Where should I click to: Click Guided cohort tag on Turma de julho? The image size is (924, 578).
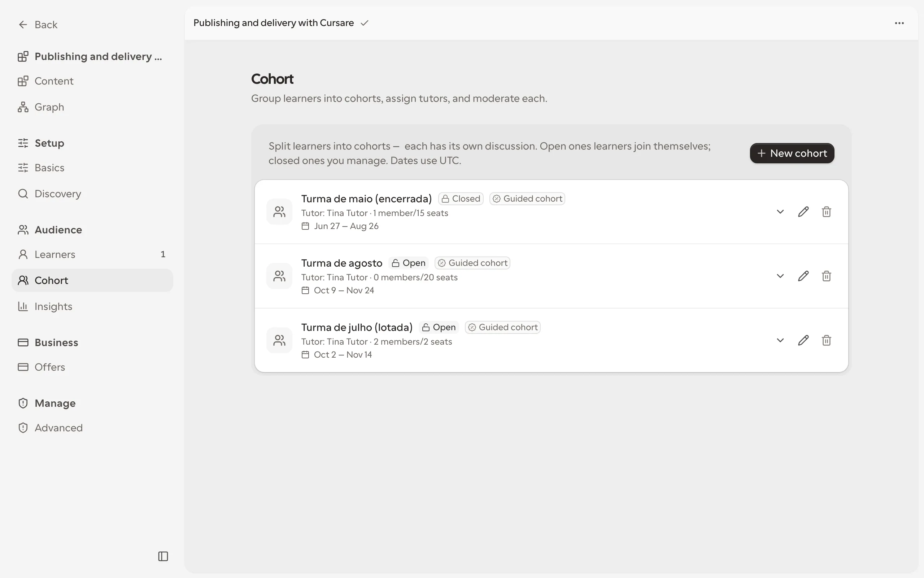(x=502, y=327)
